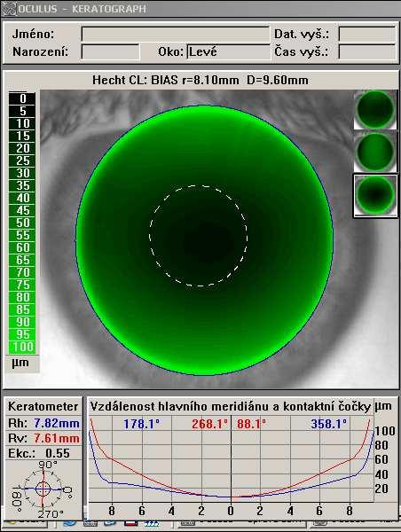This screenshot has width=401, height=532.
Task: Click the Dat. vyš. examination date field
Action: [367, 34]
